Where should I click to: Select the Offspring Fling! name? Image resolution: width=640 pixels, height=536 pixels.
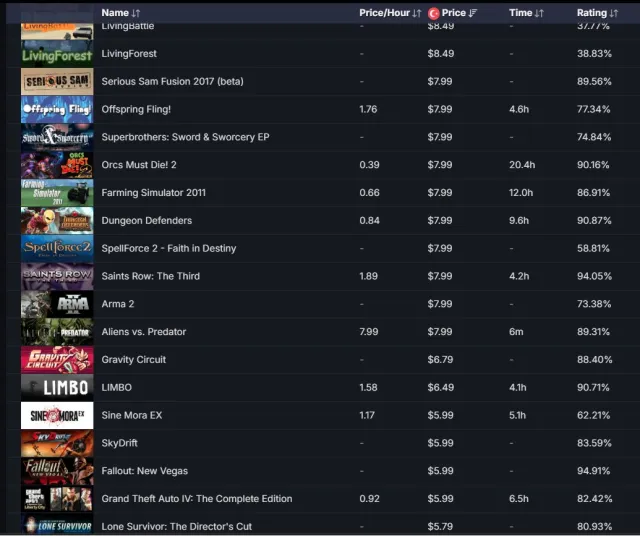click(136, 109)
